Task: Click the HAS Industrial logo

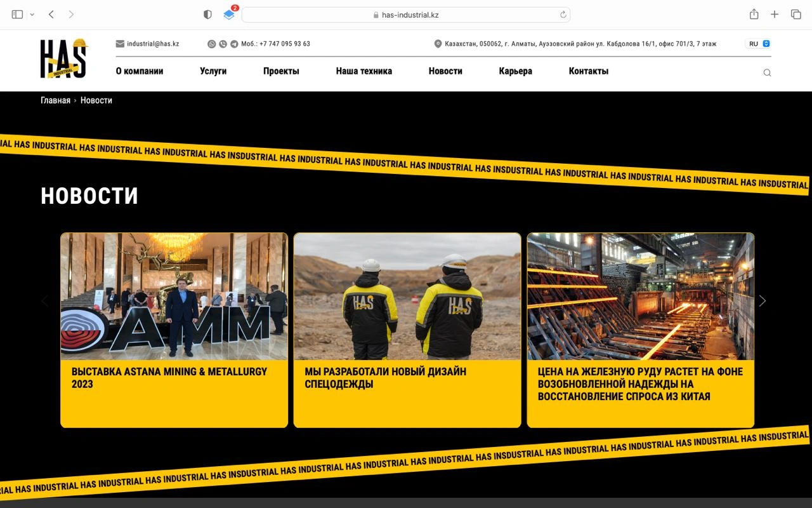Action: [64, 58]
